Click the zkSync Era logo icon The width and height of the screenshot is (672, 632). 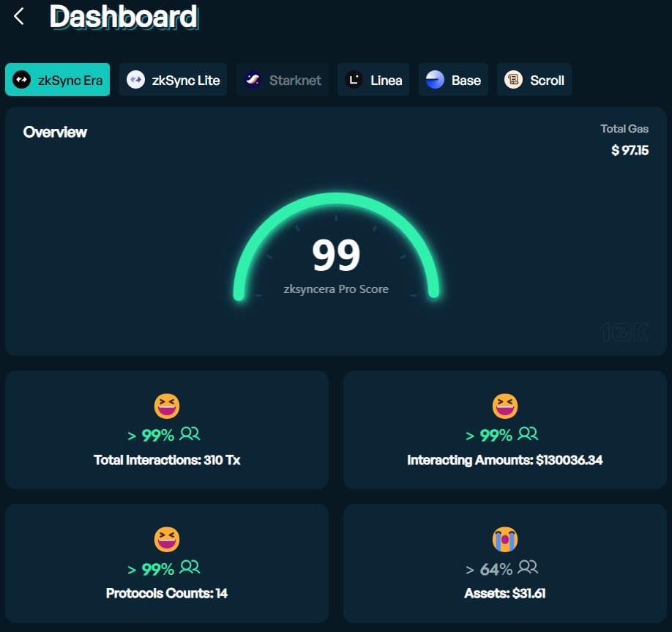click(21, 80)
